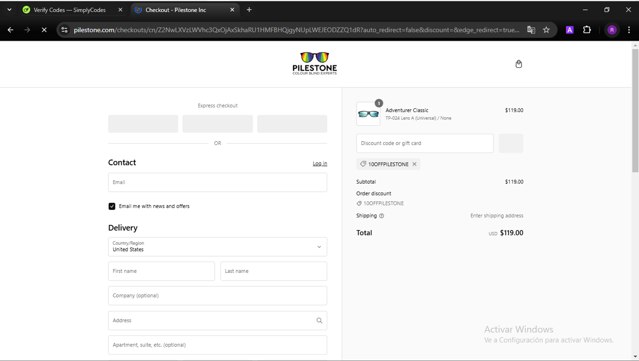Click the Shipping info help icon
The width and height of the screenshot is (639, 361).
381,216
